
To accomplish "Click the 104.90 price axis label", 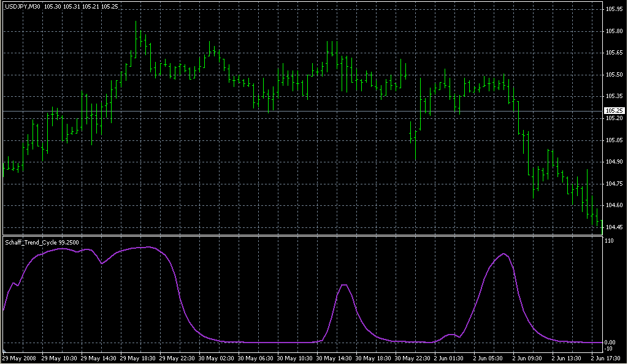I will [614, 162].
